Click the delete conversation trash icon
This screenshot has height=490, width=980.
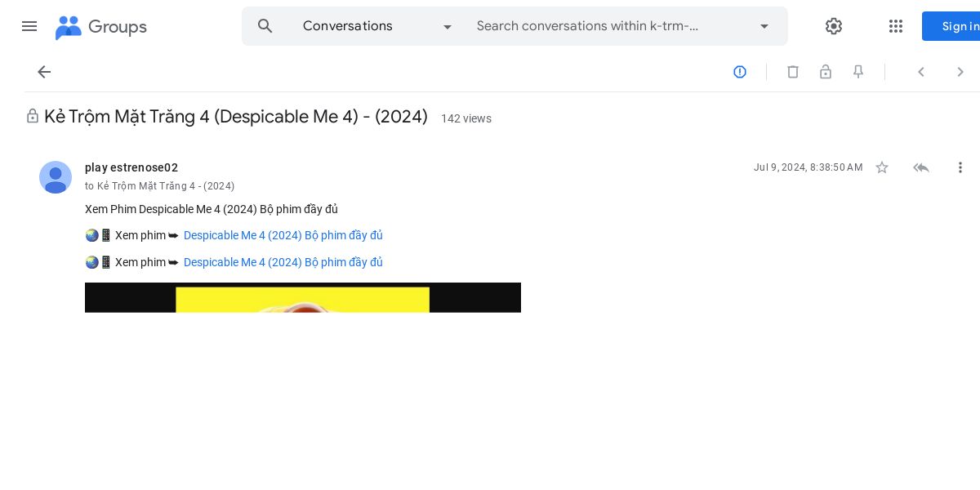(793, 72)
